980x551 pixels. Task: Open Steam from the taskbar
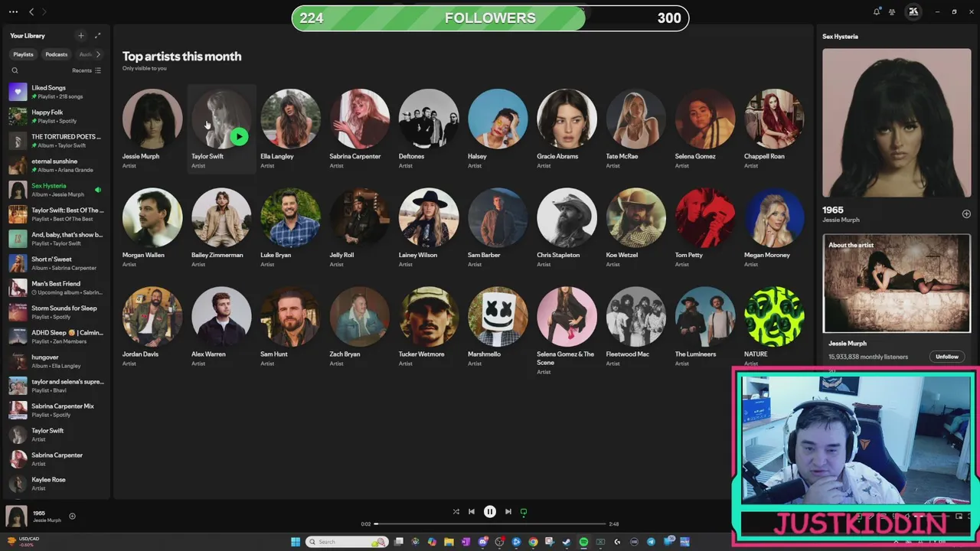click(x=567, y=542)
